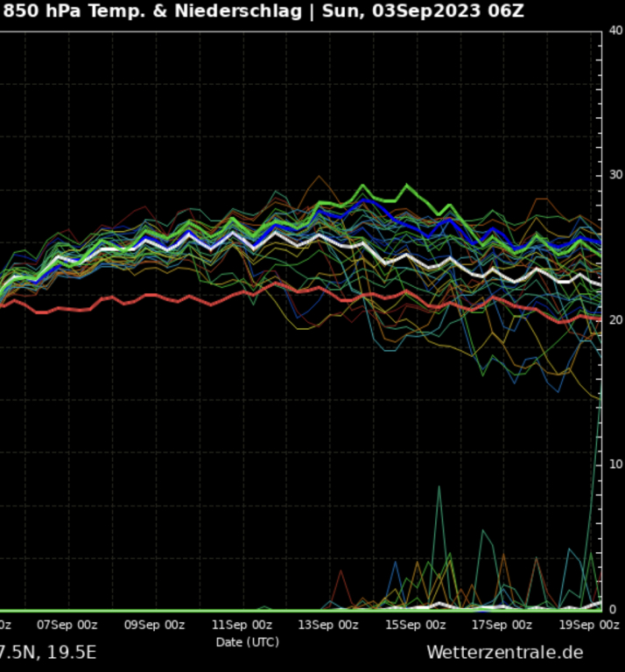
Task: Click the 40 value on the right axis
Action: coord(615,31)
